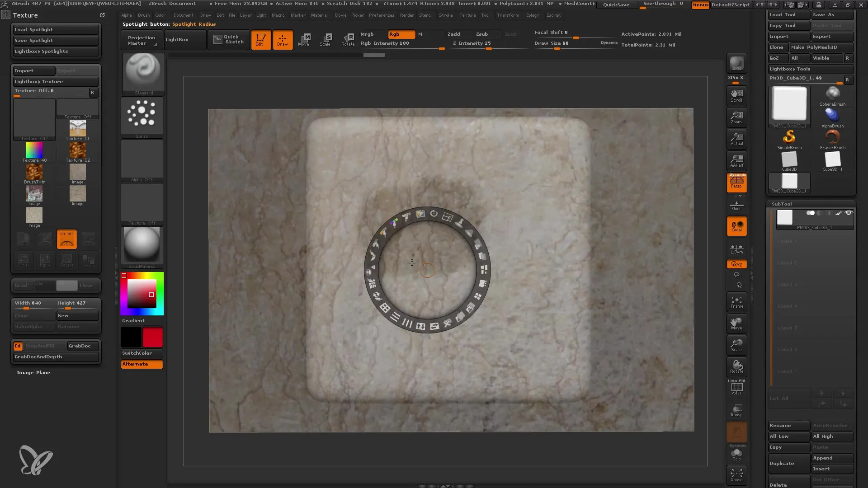The height and width of the screenshot is (488, 868).
Task: Toggle the Rgb channel button
Action: point(401,34)
